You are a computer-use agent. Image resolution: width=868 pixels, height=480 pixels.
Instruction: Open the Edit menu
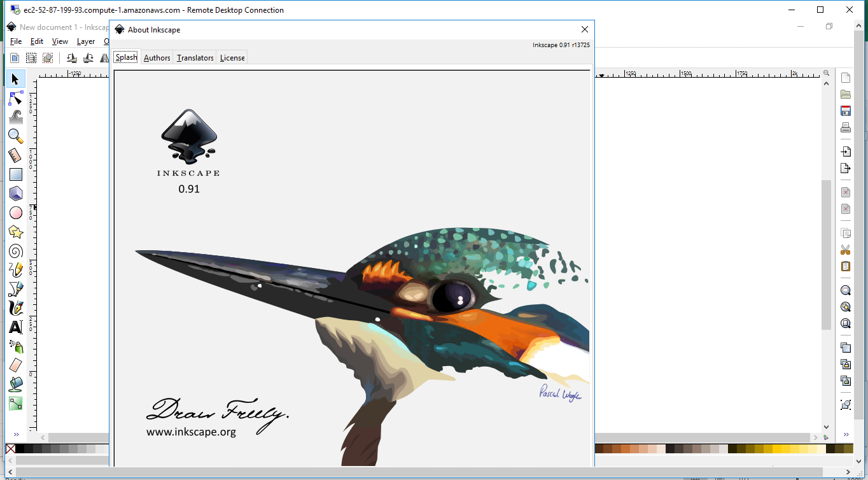point(36,41)
